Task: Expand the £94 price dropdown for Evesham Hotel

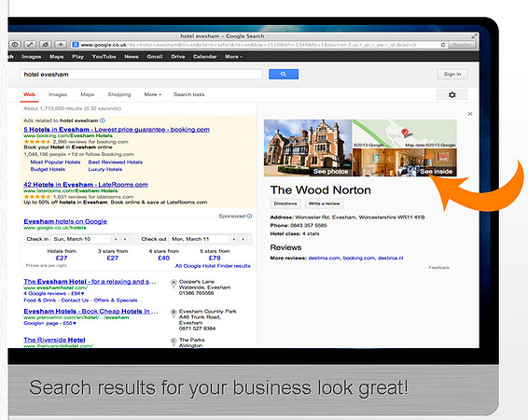Action: click(x=77, y=294)
